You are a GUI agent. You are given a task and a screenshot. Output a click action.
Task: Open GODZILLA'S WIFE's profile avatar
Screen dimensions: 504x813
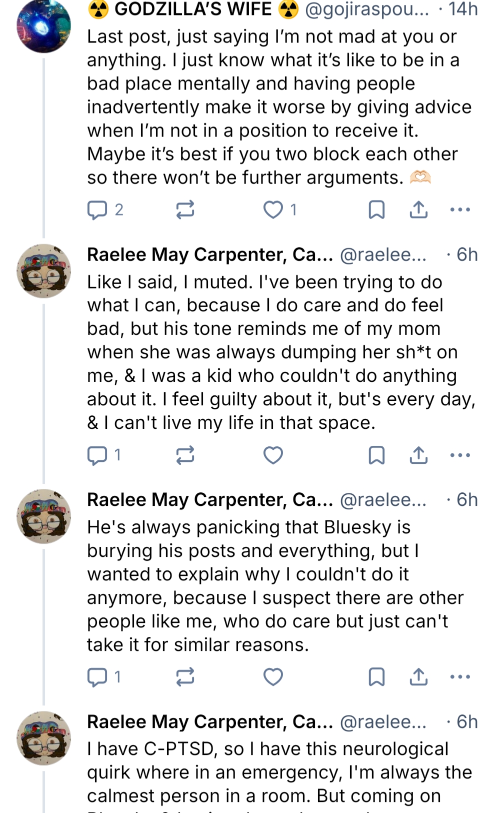43,26
